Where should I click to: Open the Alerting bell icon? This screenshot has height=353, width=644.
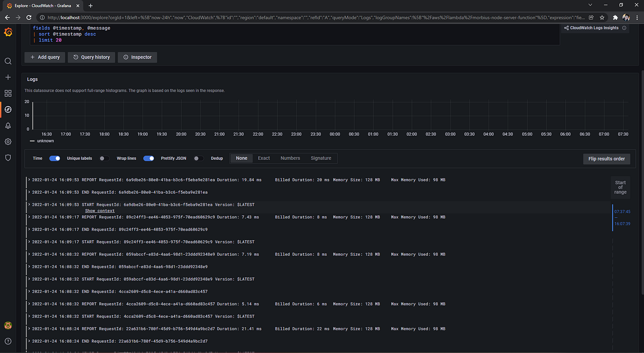(x=8, y=125)
